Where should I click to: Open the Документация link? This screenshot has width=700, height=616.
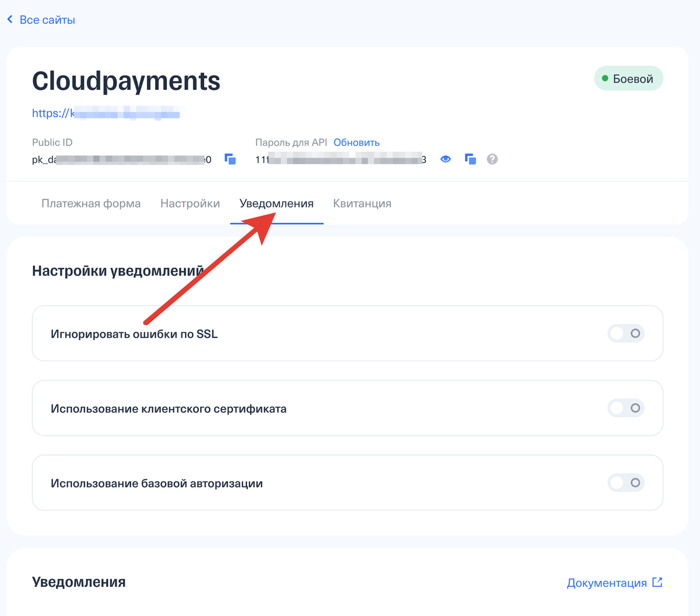click(x=607, y=583)
